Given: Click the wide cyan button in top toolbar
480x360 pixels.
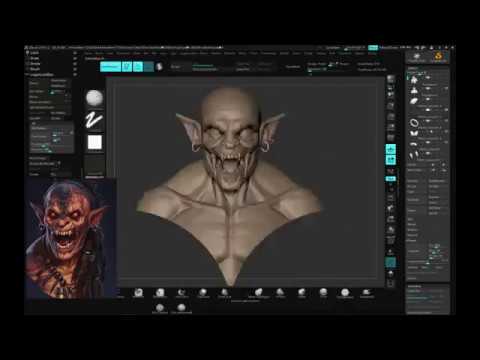Looking at the screenshot, I should (110, 67).
